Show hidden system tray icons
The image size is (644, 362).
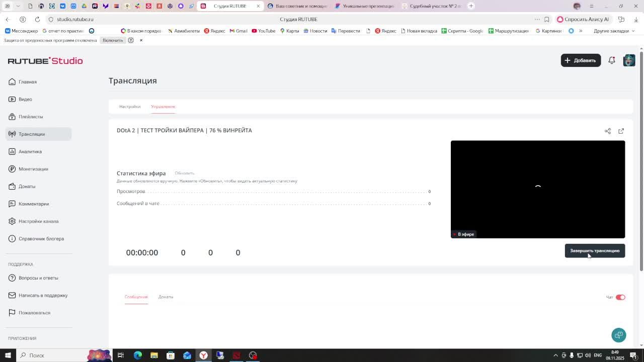coord(555,355)
